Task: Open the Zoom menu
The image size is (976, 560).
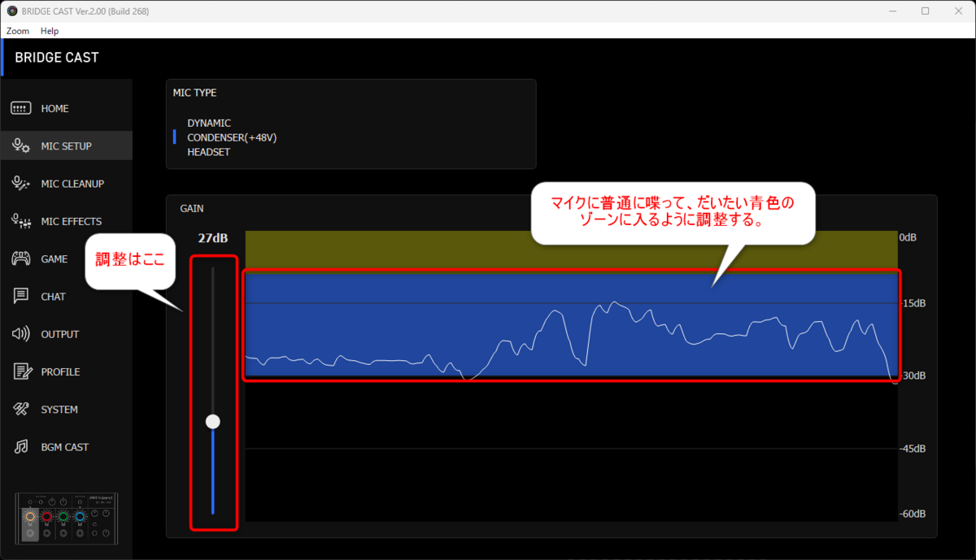Action: [x=18, y=31]
